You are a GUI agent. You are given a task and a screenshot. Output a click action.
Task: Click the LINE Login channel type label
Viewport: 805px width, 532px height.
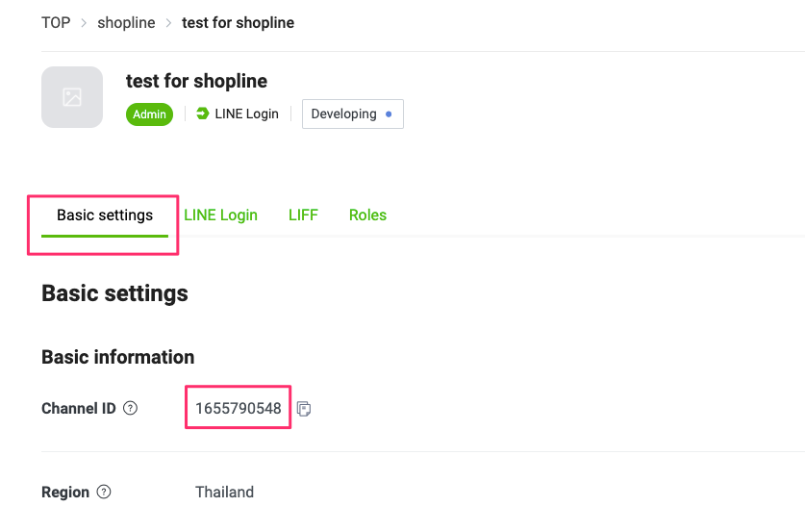point(246,114)
